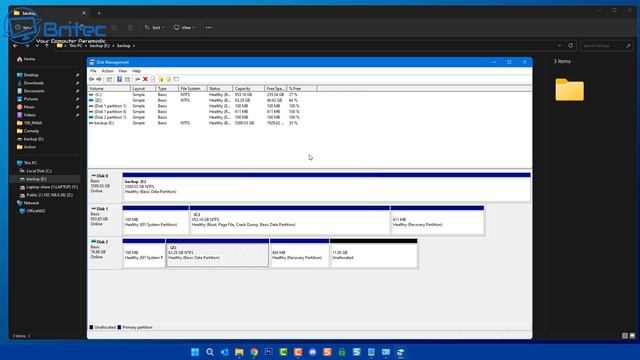Select the 100 MB EFI partition on Disk 2
This screenshot has height=360, width=640.
144,253
